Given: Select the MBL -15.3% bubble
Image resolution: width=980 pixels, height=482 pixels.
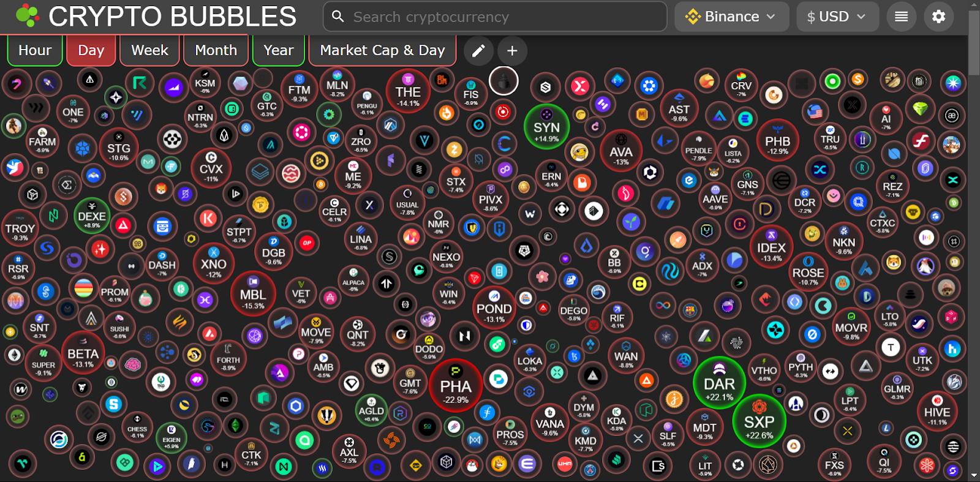Looking at the screenshot, I should pos(253,294).
